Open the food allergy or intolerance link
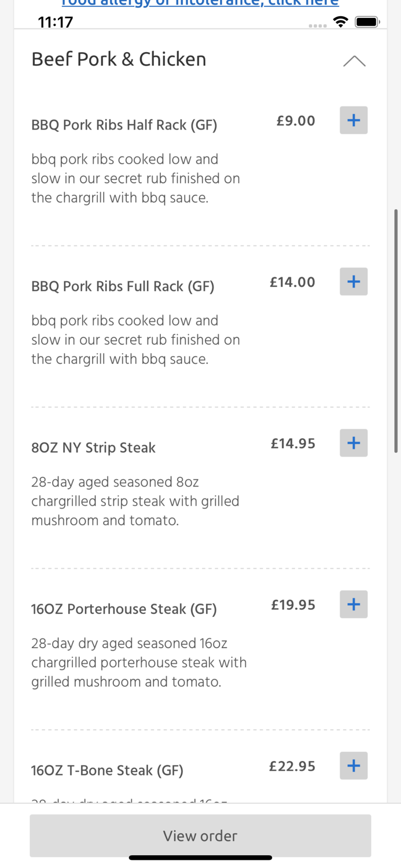This screenshot has width=401, height=868. tap(200, 3)
